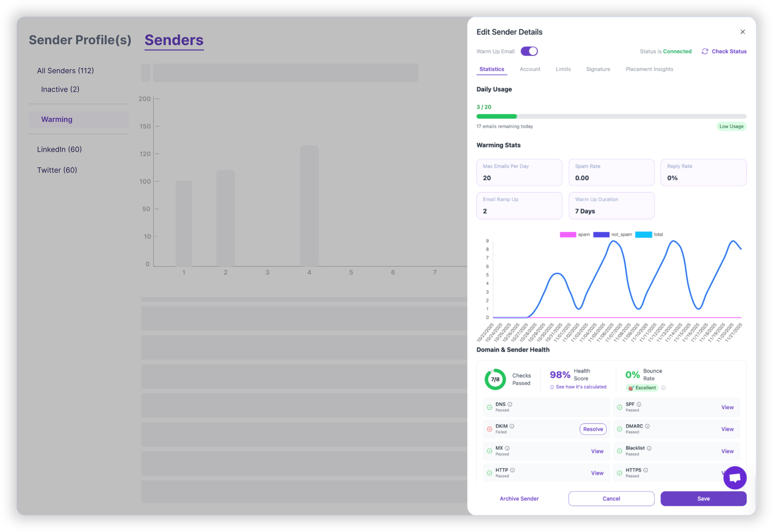Click Resolve next to the failed DKIM check
Image resolution: width=773 pixels, height=532 pixels.
point(593,429)
